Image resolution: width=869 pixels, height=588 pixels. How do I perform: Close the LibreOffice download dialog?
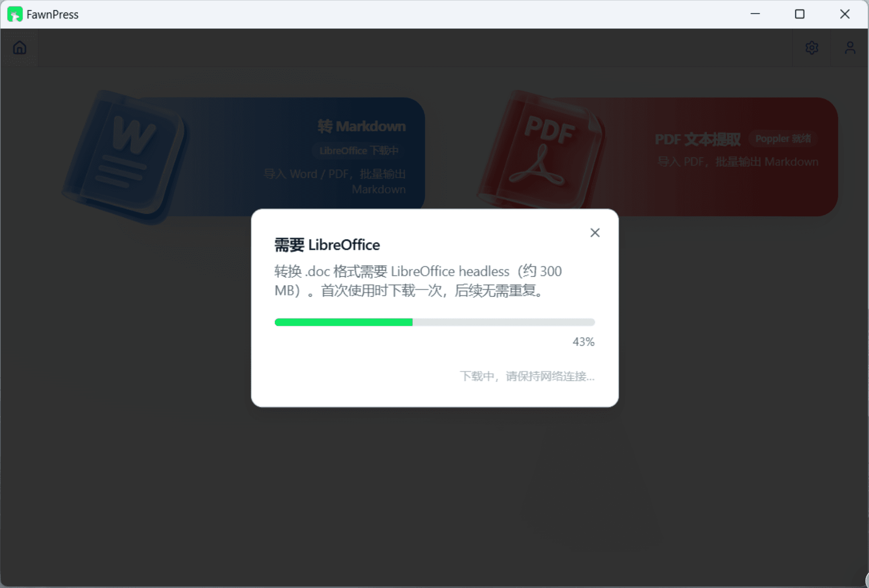(595, 233)
